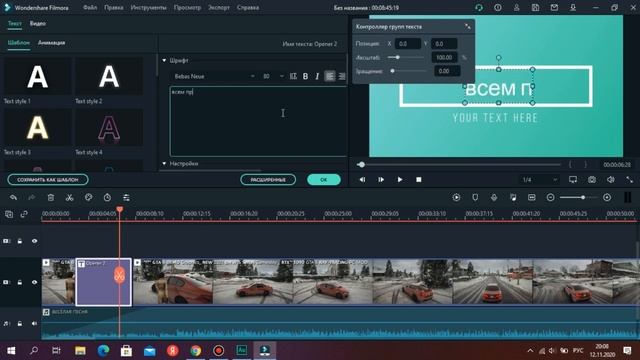Click the zoom out minus circle icon

pyautogui.click(x=550, y=198)
